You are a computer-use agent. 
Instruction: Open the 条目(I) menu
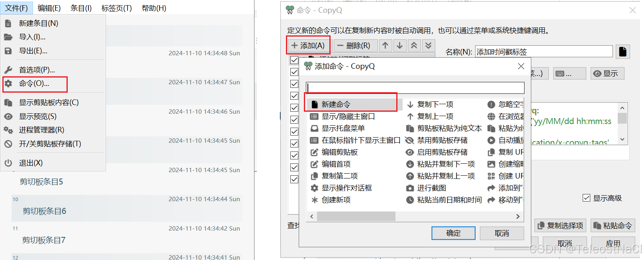81,8
